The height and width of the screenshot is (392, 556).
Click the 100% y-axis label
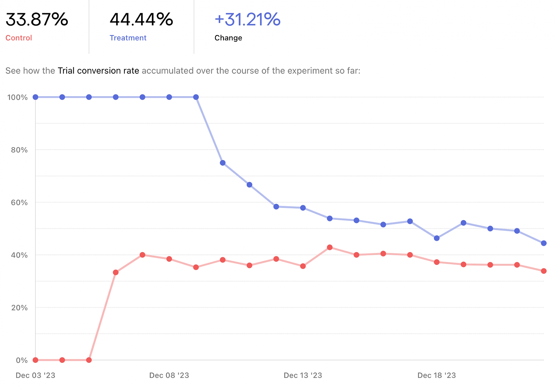[x=17, y=98]
